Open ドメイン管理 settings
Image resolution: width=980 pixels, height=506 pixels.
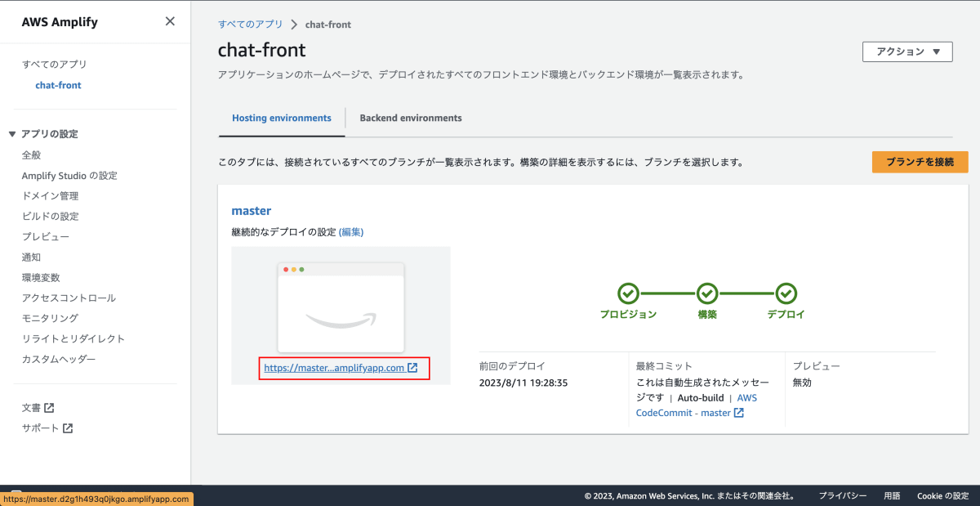(x=50, y=196)
